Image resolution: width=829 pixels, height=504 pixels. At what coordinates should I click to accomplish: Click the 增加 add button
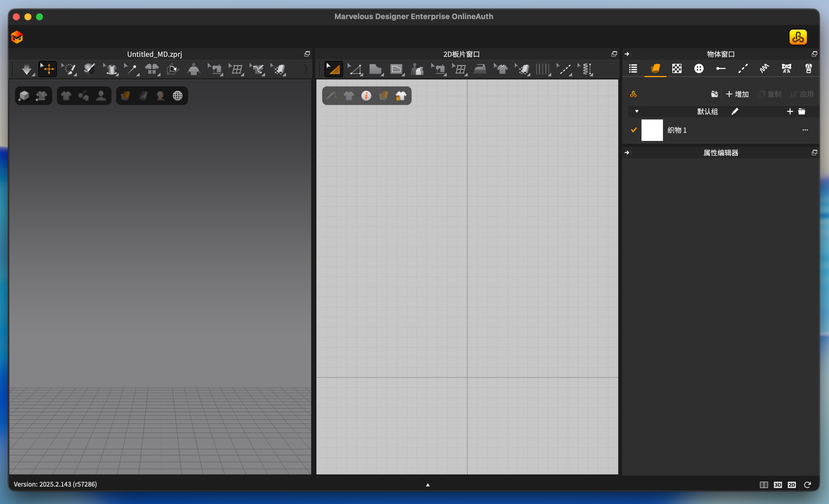click(737, 94)
